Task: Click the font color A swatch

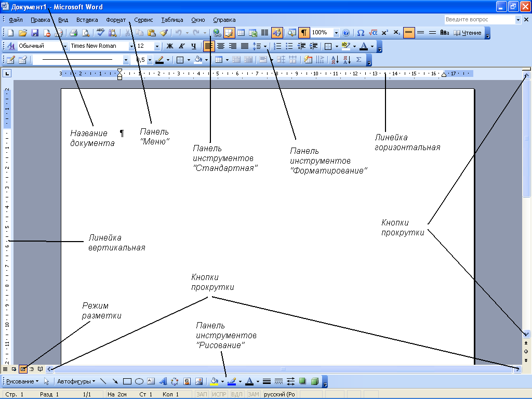Action: click(x=363, y=46)
